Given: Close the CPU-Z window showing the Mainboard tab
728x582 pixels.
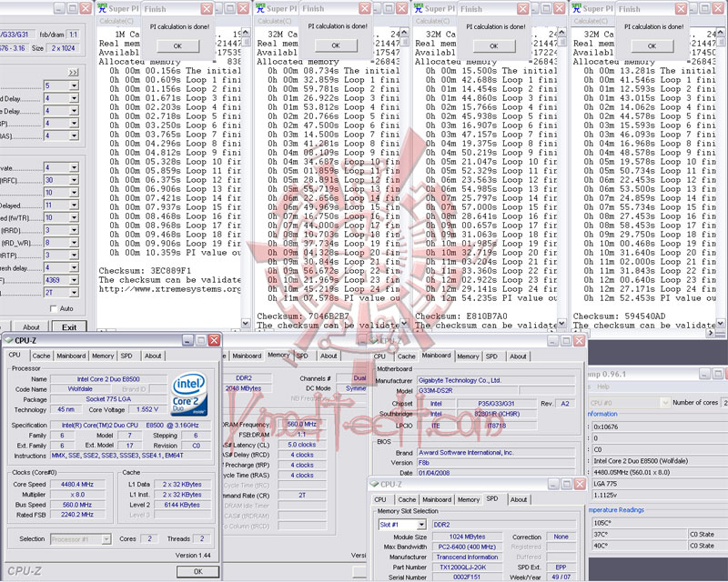Looking at the screenshot, I should coord(579,341).
